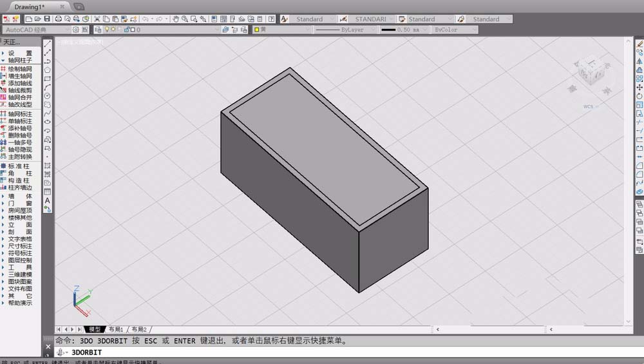Image resolution: width=644 pixels, height=364 pixels.
Task: Select the Spline draw tool
Action: (x=48, y=113)
